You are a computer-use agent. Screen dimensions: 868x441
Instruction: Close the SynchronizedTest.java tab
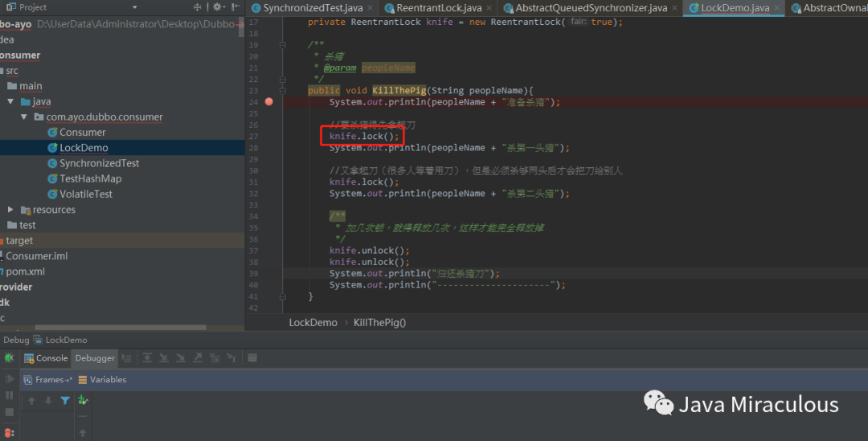coord(371,8)
